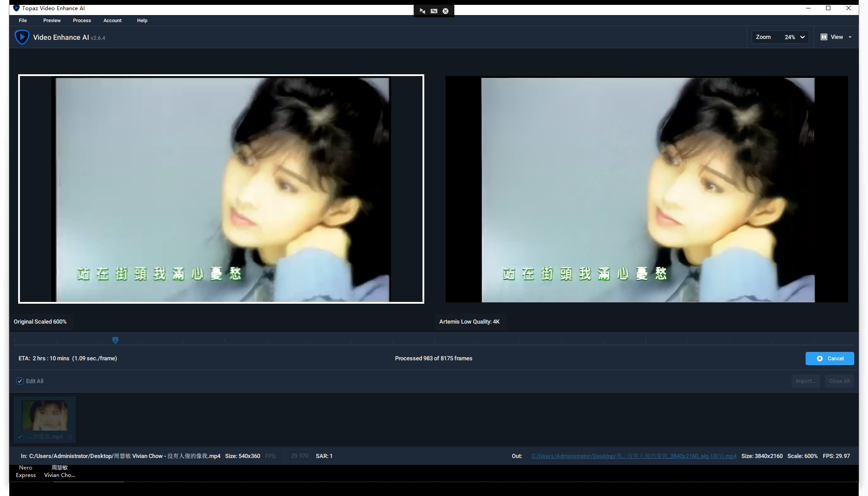Click the split-view icon beside View
The width and height of the screenshot is (868, 496).
824,37
